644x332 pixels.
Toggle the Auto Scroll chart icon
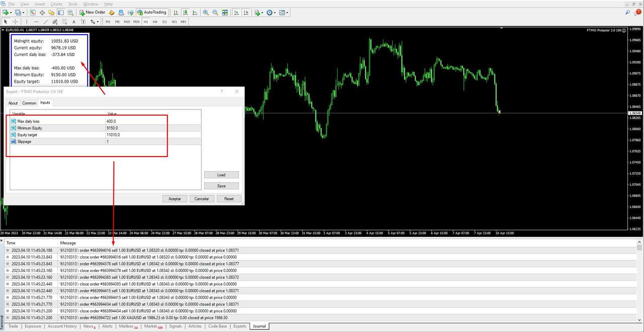tap(236, 12)
